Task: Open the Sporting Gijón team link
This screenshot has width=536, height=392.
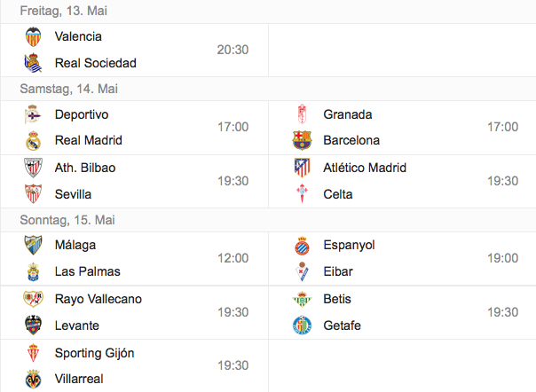Action: tap(95, 353)
